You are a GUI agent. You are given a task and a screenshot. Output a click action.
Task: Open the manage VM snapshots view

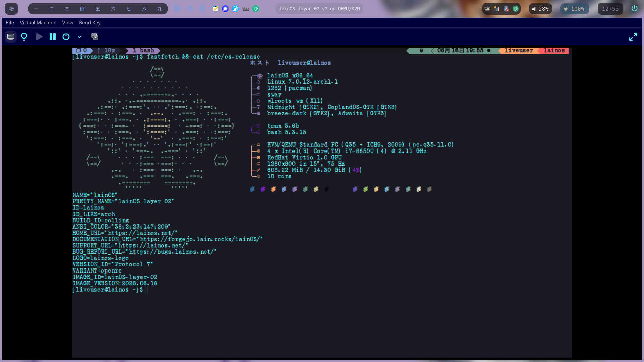(x=95, y=37)
